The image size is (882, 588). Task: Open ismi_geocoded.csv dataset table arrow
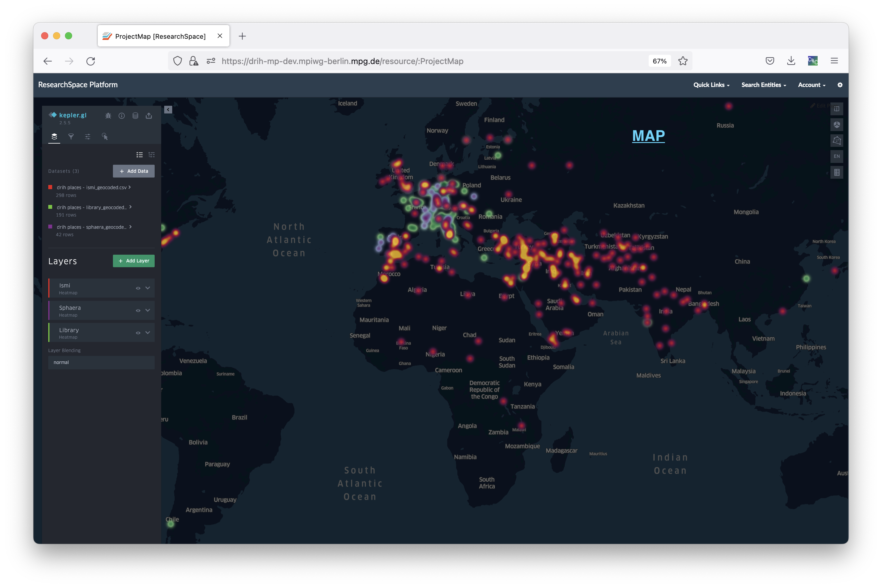[130, 187]
